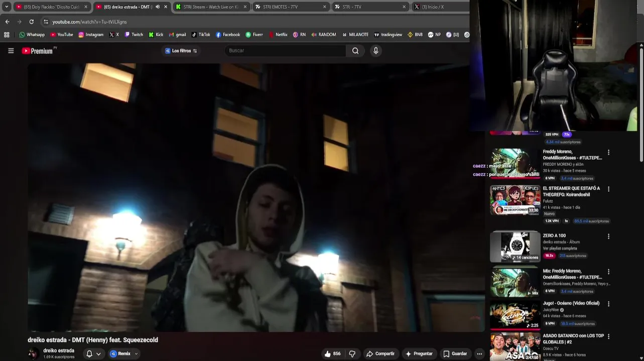The width and height of the screenshot is (644, 361).
Task: Open Freddy Moreno OneMillionKisses #TULTEPE video thumbnail
Action: click(x=515, y=163)
